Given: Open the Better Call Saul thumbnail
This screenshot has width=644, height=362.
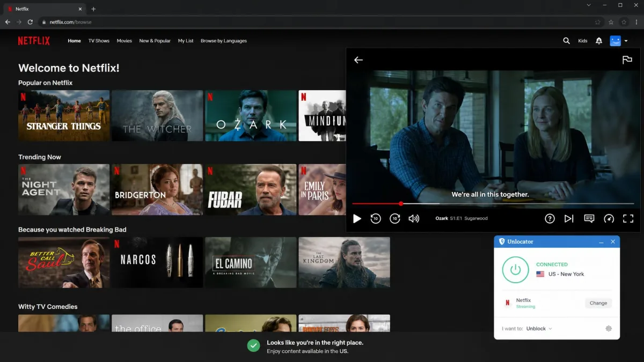Looking at the screenshot, I should (x=64, y=262).
